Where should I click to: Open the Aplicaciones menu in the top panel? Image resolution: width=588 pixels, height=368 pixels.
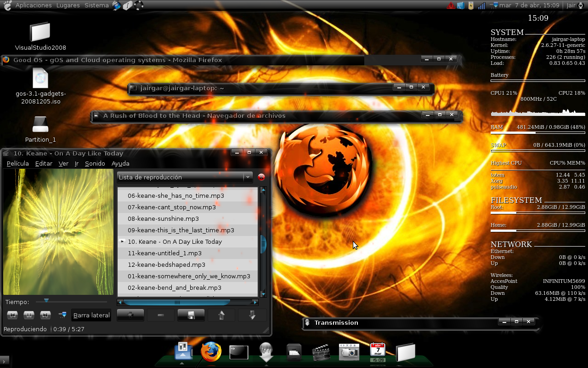(x=34, y=6)
